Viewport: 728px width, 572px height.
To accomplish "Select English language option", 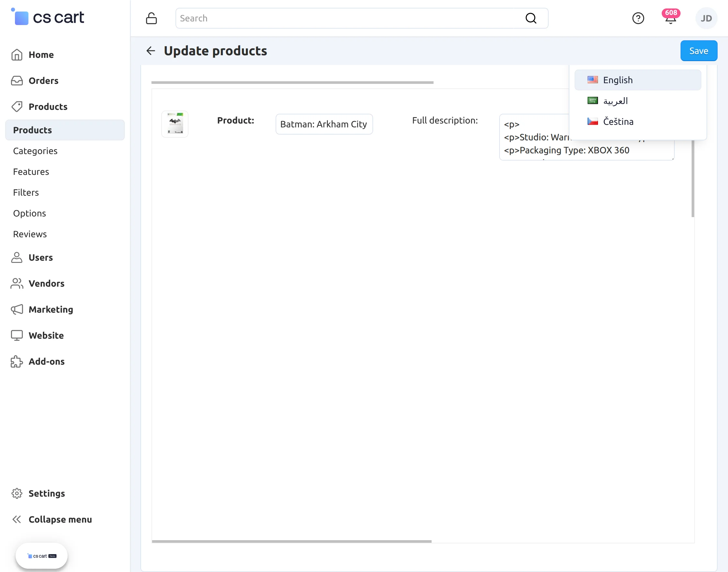I will click(638, 80).
